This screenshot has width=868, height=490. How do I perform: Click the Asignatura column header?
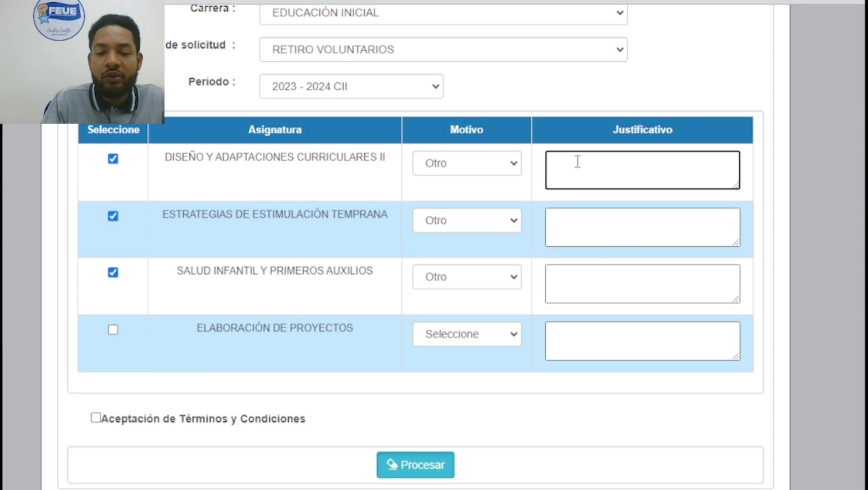[275, 130]
